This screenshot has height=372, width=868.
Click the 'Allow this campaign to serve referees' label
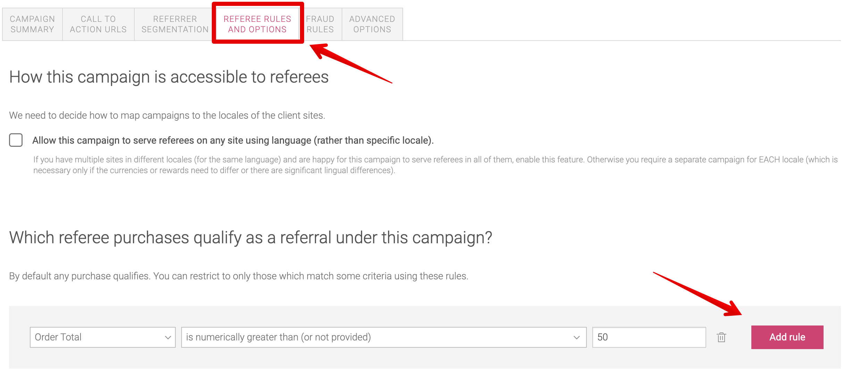[x=233, y=141]
